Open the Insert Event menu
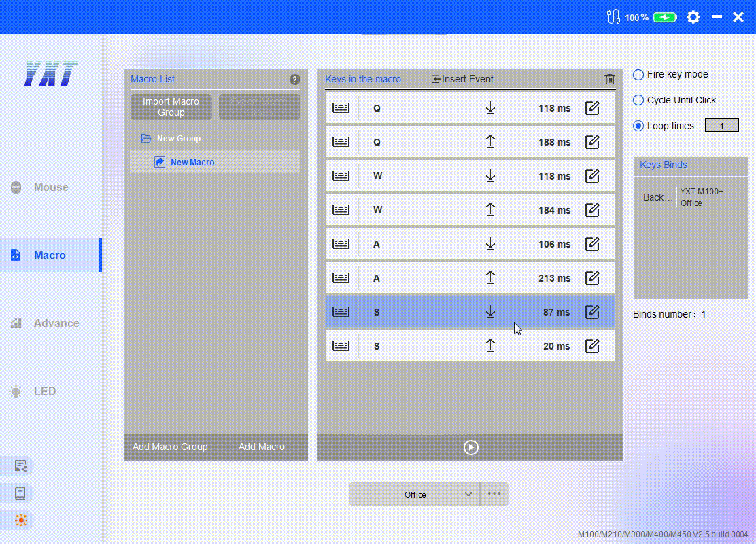 coord(462,79)
